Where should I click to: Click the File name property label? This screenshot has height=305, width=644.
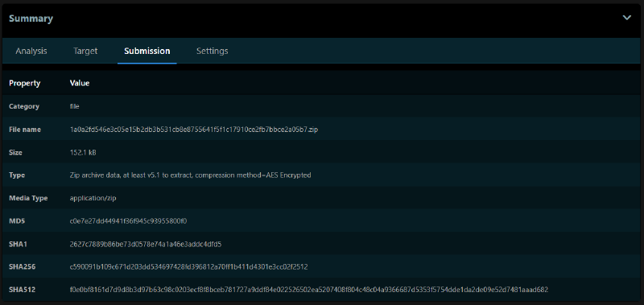point(25,130)
